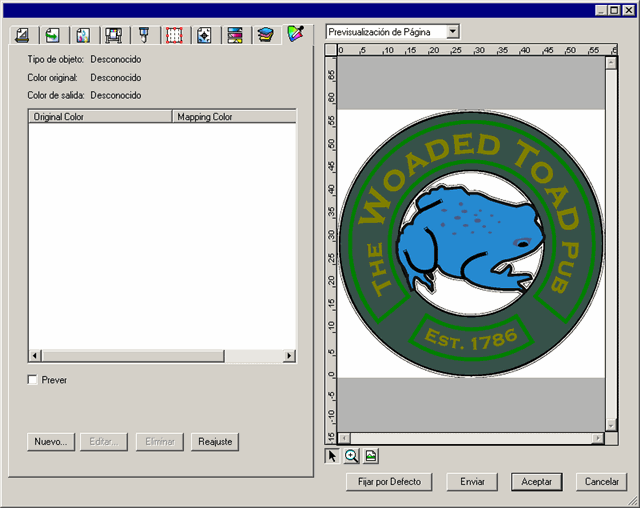Click the Cancelar button
The image size is (640, 508).
[602, 482]
